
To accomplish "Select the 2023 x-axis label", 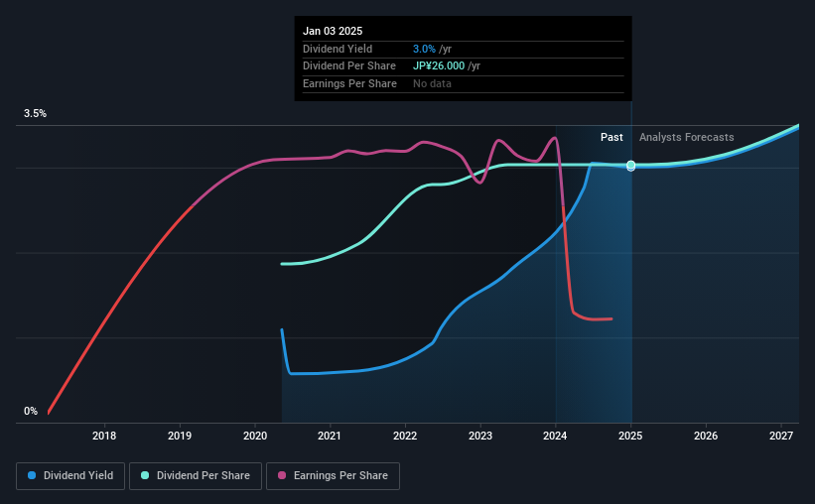I will pyautogui.click(x=480, y=436).
